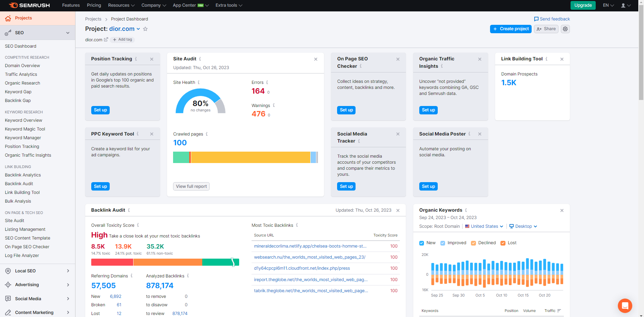Open the Pricing menu item
The height and width of the screenshot is (317, 644).
[94, 5]
